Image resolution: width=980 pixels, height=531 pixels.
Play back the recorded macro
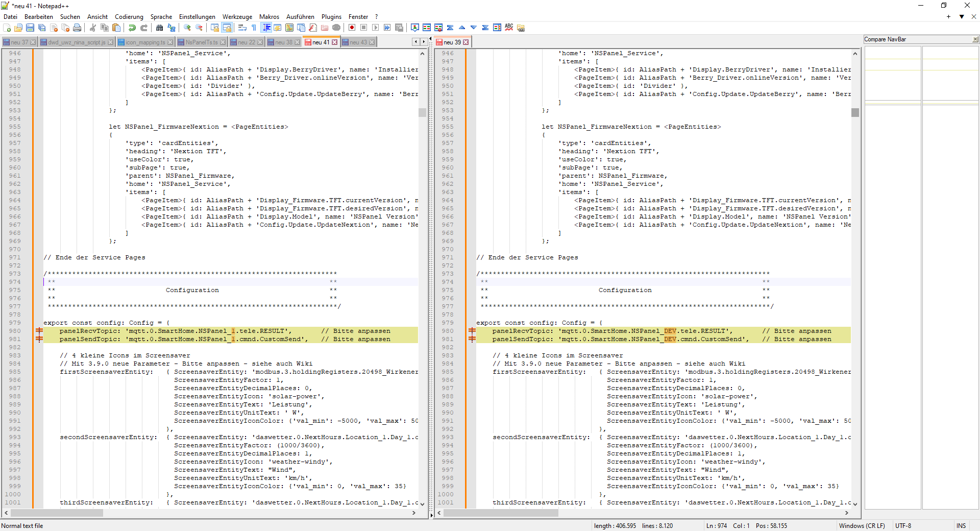(375, 28)
